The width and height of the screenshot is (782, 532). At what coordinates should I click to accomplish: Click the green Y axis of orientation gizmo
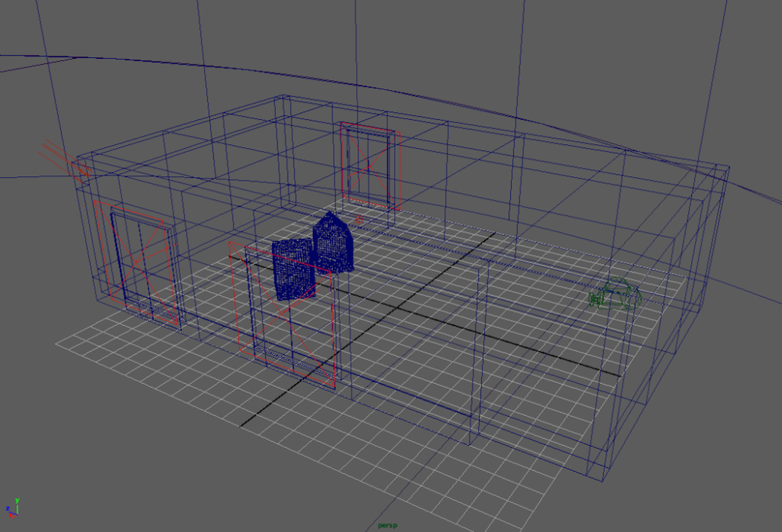pos(17,502)
